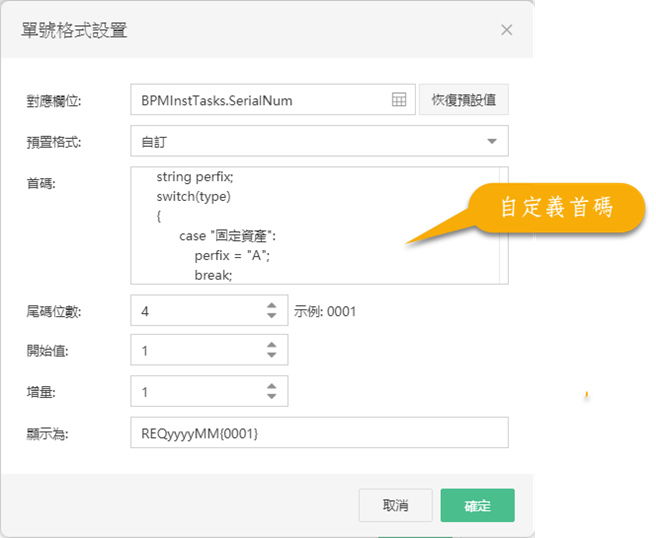
Task: Click the 示例: 0001 text
Action: (x=325, y=311)
